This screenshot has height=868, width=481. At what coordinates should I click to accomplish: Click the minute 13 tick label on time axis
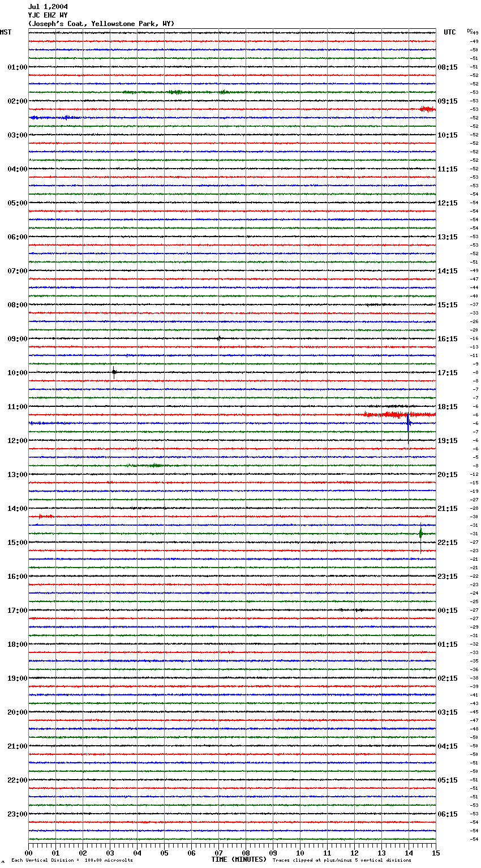[381, 853]
